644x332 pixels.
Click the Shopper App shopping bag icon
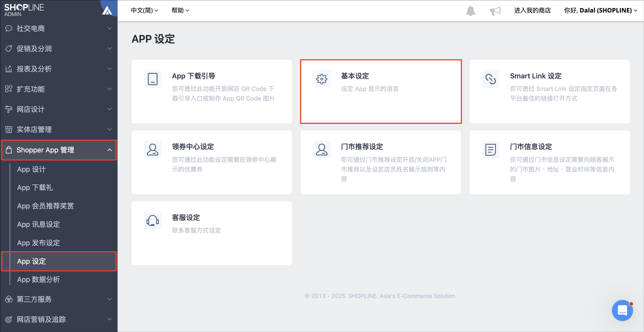pos(9,150)
